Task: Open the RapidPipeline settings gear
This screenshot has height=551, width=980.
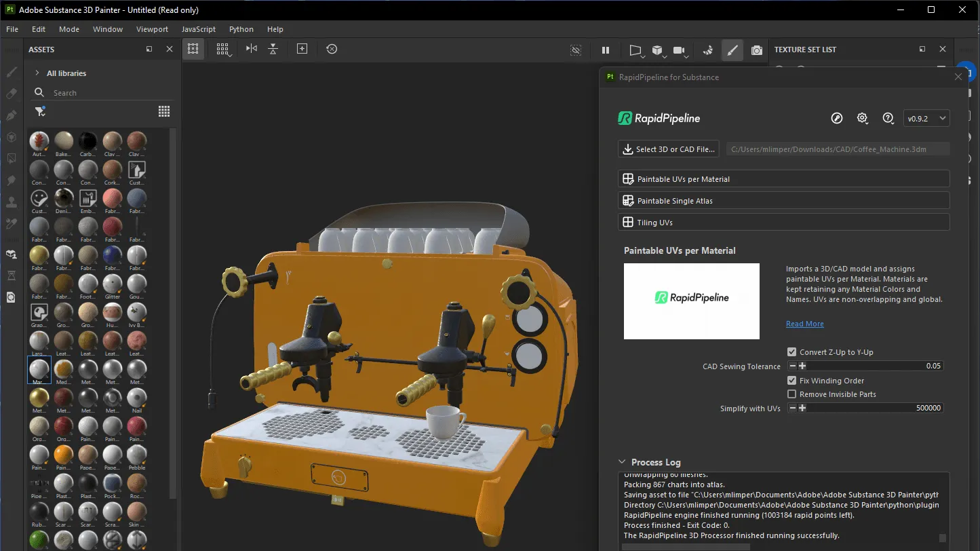Action: pyautogui.click(x=862, y=118)
